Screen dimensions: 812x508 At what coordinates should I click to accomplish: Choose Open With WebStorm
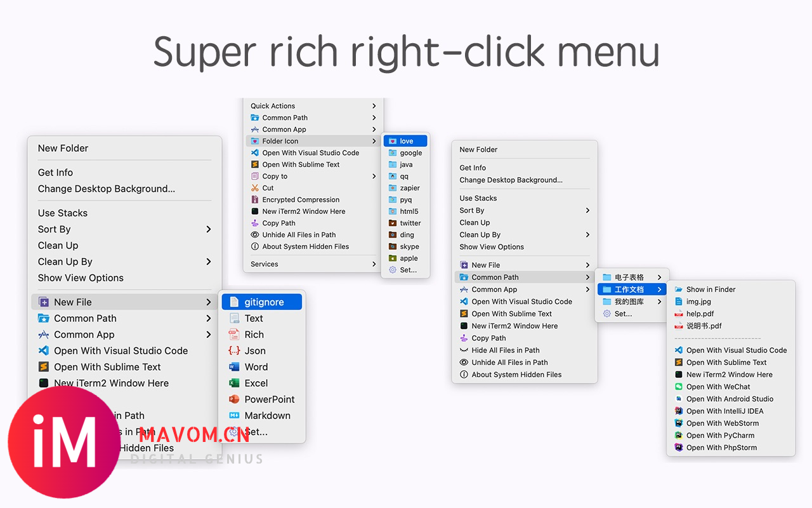click(x=731, y=423)
